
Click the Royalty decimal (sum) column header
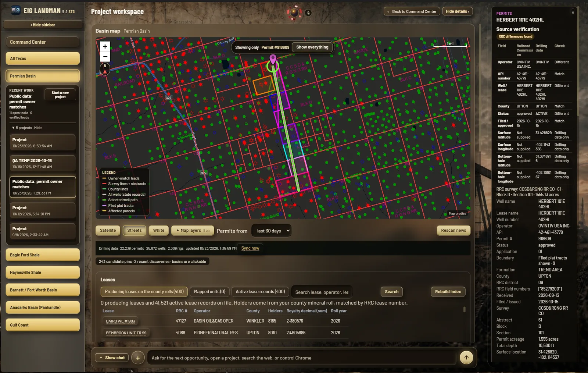[307, 311]
